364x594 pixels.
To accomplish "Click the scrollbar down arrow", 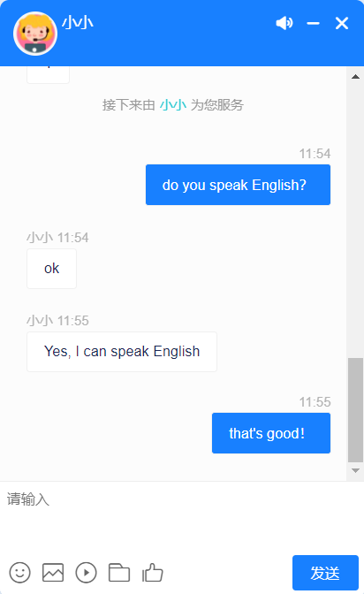I will (x=355, y=470).
